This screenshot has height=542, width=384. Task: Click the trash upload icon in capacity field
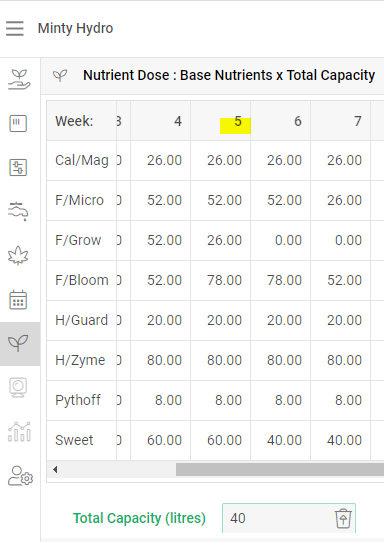click(343, 518)
